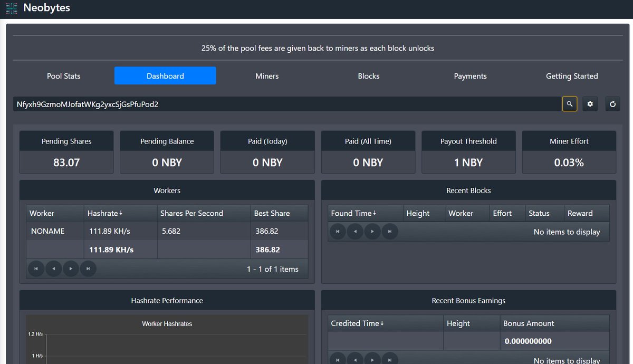The width and height of the screenshot is (633, 364).
Task: Click the Miner Effort value 0.03%
Action: (569, 162)
